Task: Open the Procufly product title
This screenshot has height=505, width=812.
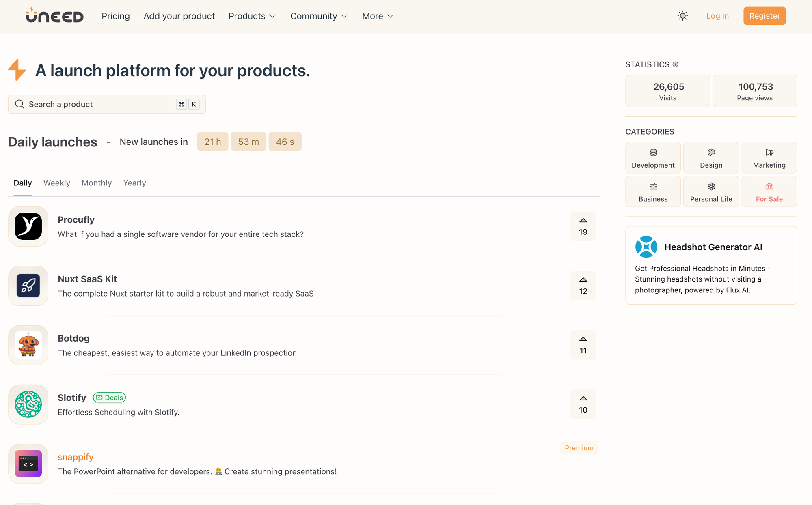Action: click(x=76, y=220)
